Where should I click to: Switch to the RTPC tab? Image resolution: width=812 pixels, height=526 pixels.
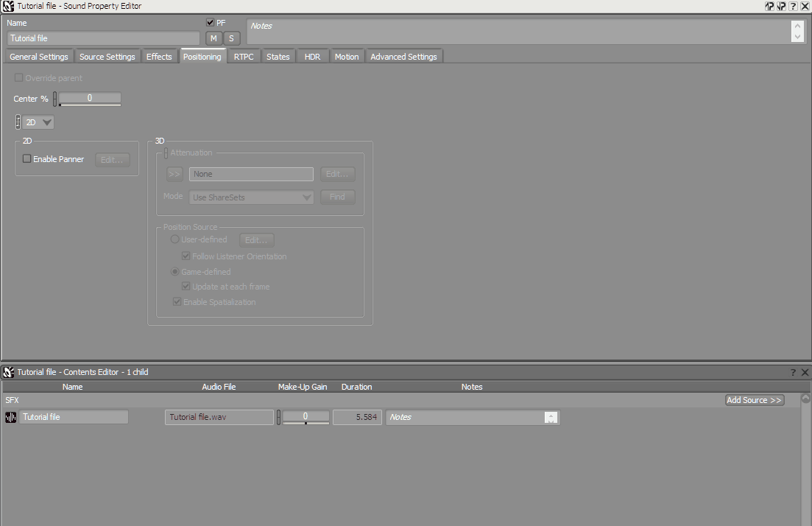click(243, 56)
